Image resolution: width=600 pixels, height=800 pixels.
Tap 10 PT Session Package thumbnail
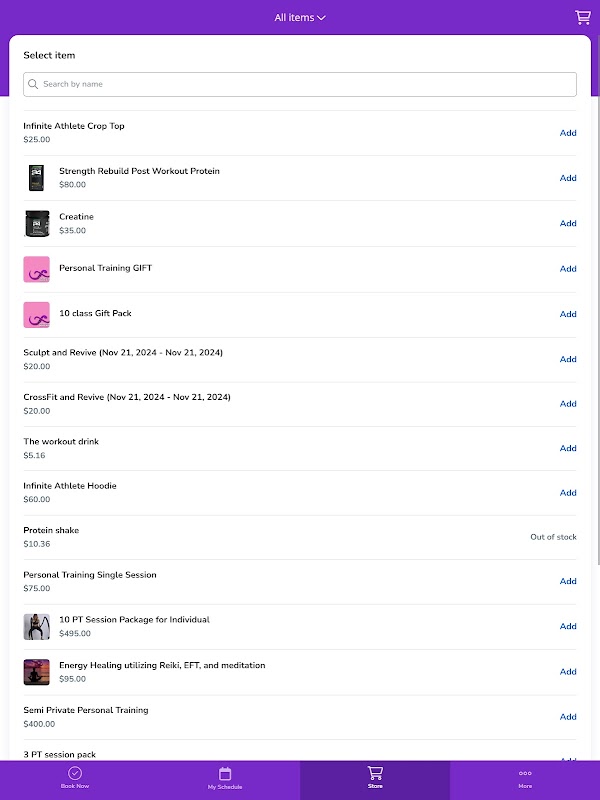37,626
